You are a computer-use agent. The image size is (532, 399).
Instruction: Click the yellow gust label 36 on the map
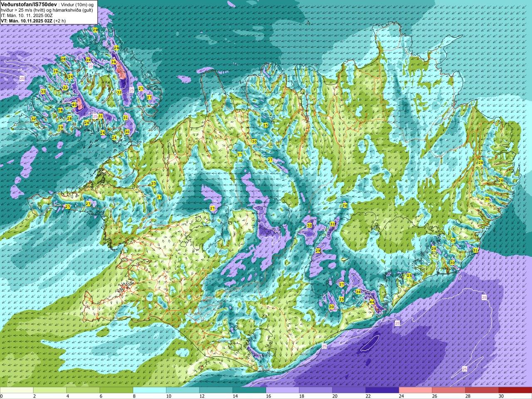pyautogui.click(x=358, y=291)
